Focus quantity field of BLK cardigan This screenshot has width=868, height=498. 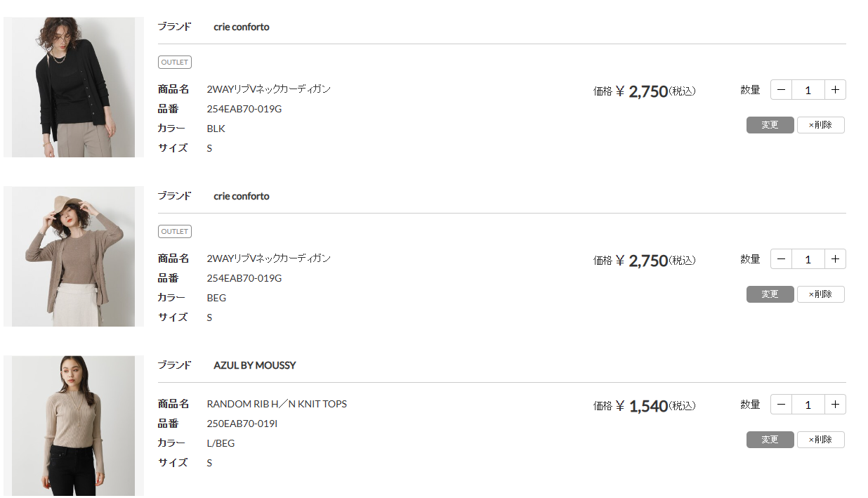(808, 90)
